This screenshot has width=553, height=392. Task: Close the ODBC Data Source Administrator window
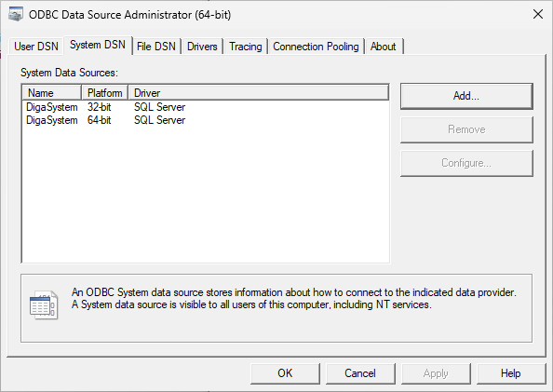click(x=538, y=15)
